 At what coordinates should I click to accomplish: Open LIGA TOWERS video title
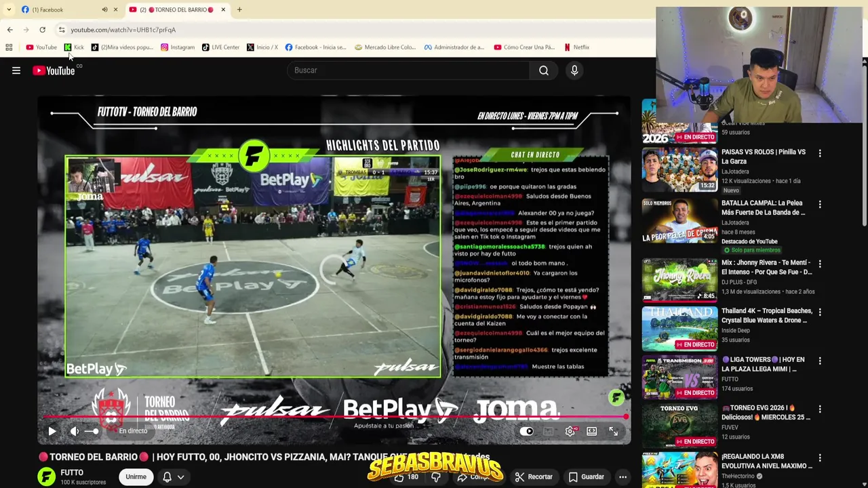click(x=764, y=365)
